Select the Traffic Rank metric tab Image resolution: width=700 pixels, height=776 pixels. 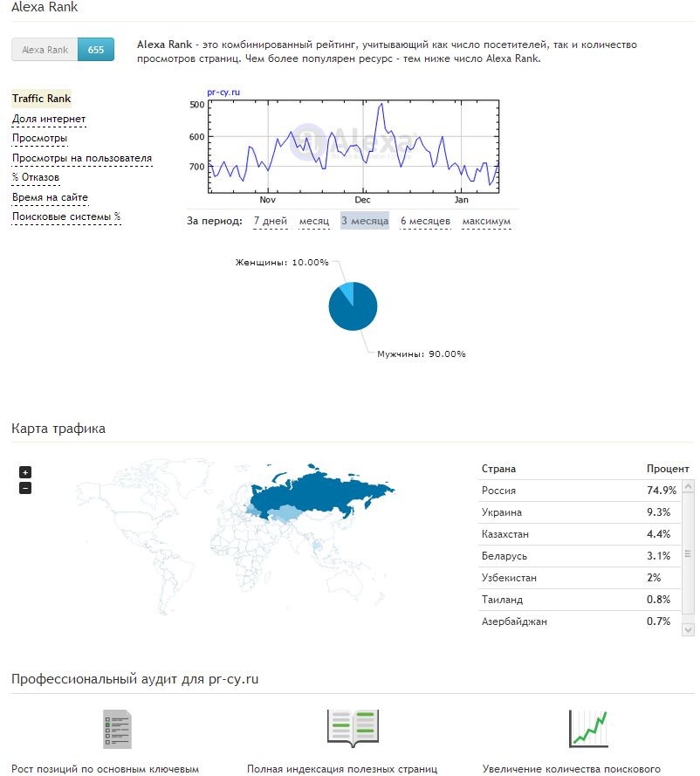[x=41, y=100]
